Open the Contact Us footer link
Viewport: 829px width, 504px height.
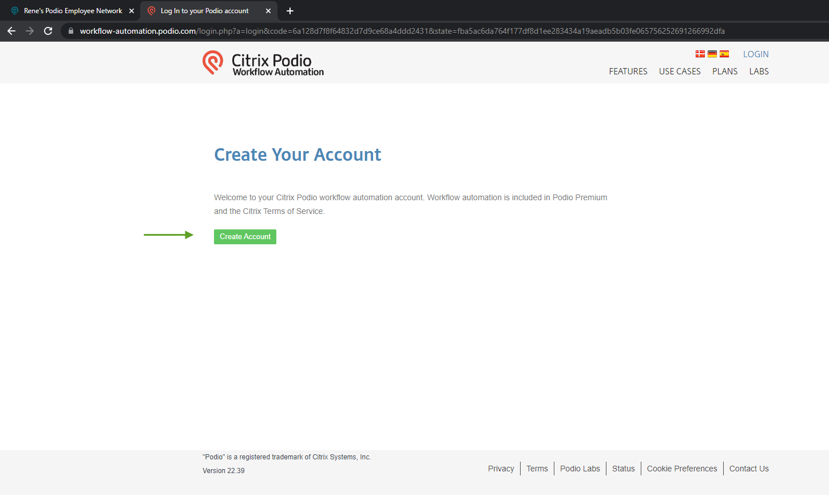pos(749,469)
